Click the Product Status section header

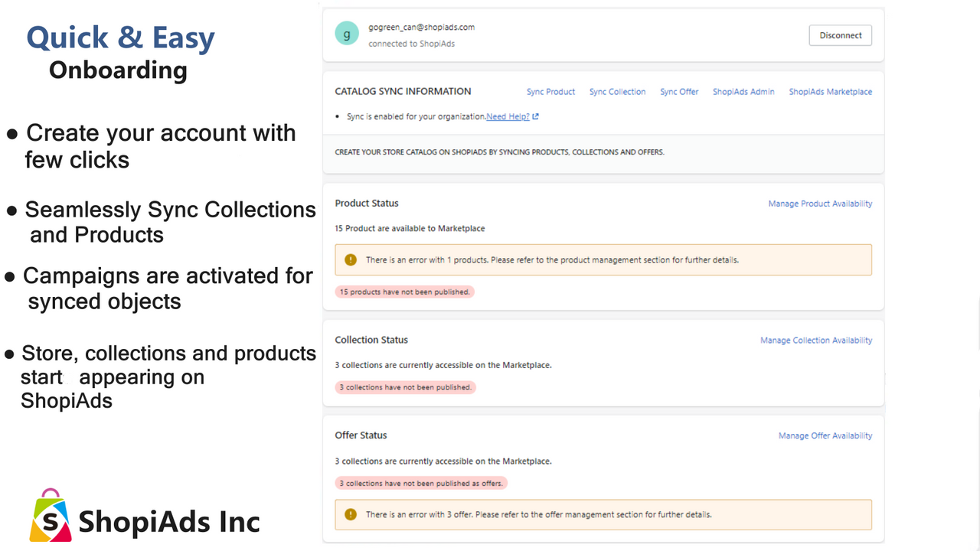(x=366, y=203)
